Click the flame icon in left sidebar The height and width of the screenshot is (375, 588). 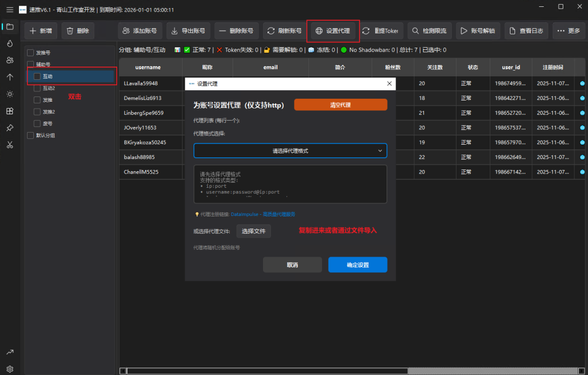coord(10,43)
